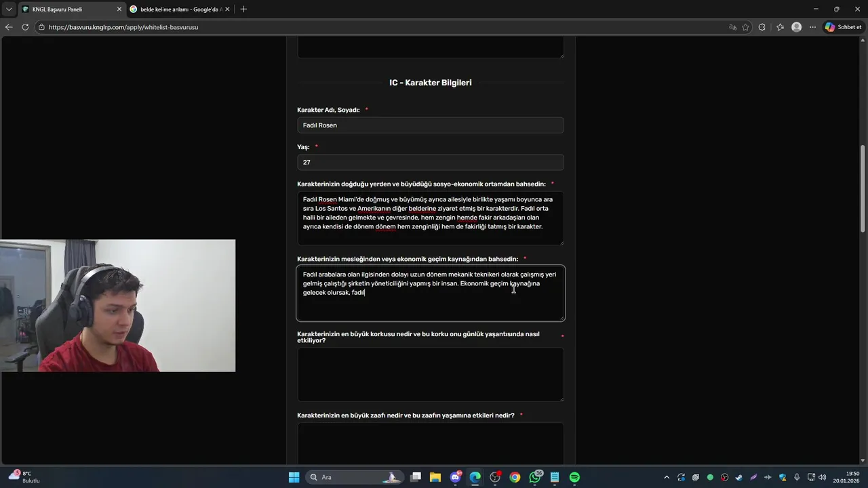868x488 pixels.
Task: Click the en büyük zaafı text area
Action: pos(431,444)
